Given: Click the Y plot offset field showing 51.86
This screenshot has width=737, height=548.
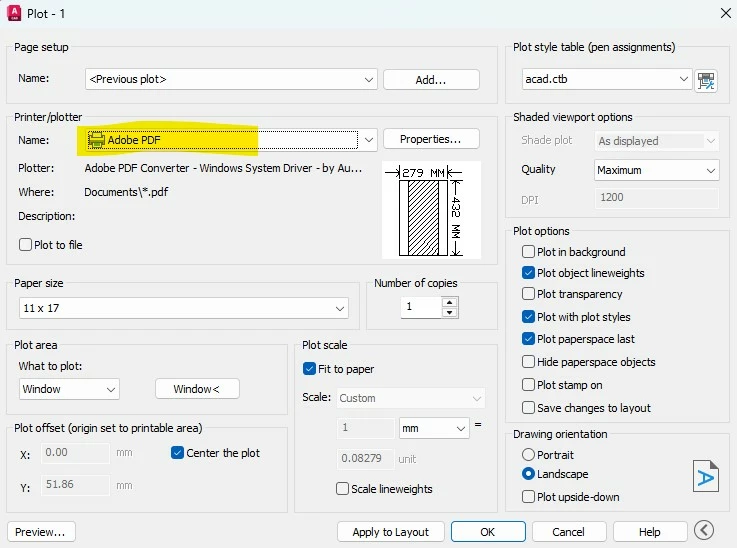Looking at the screenshot, I should (x=75, y=485).
